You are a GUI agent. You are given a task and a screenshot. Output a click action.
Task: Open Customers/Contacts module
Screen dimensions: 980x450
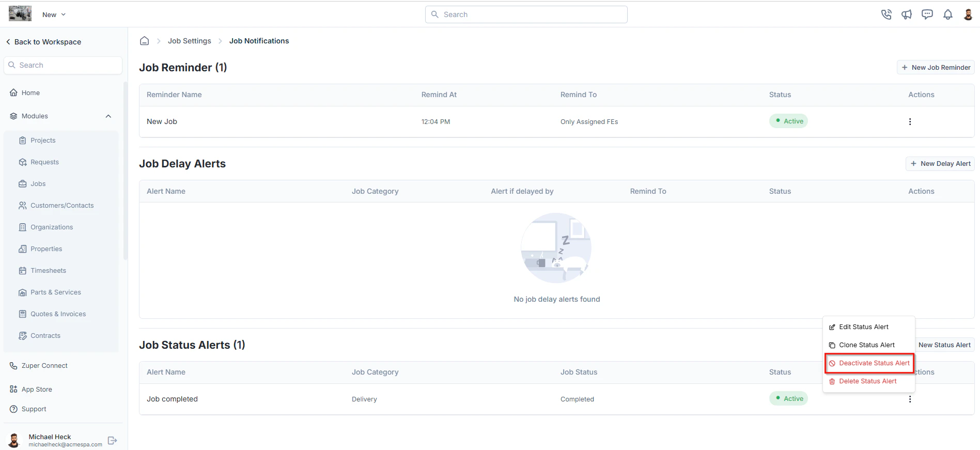56,206
